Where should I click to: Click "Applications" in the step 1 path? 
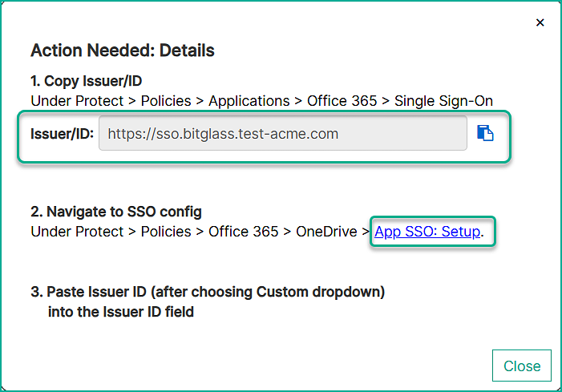pyautogui.click(x=249, y=101)
